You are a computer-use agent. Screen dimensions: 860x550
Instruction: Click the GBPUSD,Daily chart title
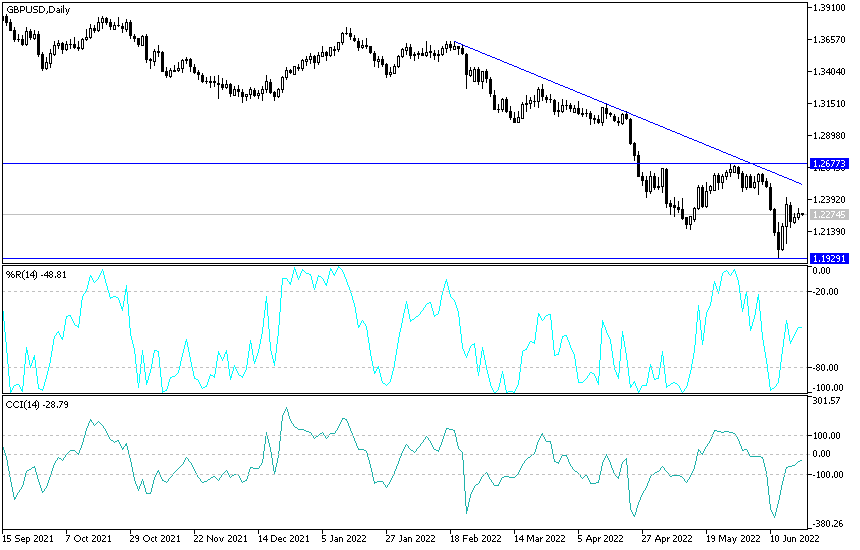pyautogui.click(x=38, y=9)
